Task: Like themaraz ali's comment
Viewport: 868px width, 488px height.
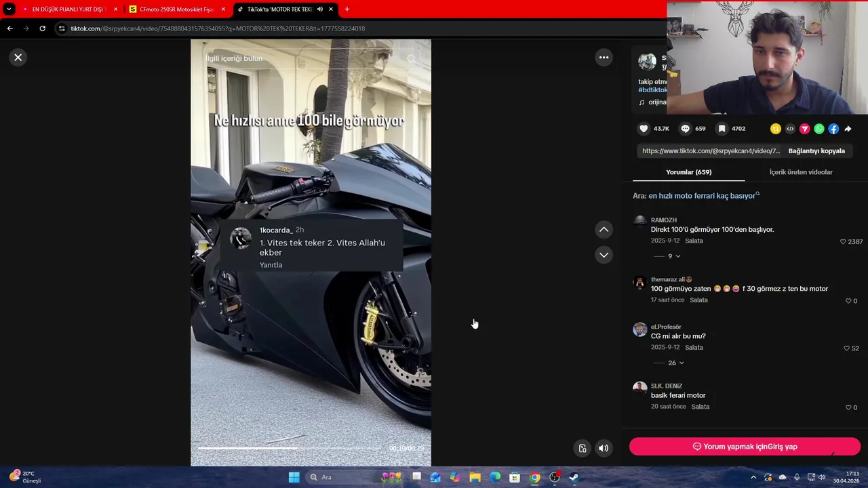Action: click(x=848, y=301)
